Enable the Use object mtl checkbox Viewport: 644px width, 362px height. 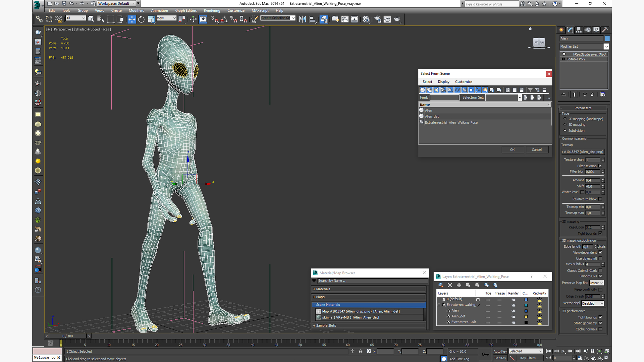[600, 258]
